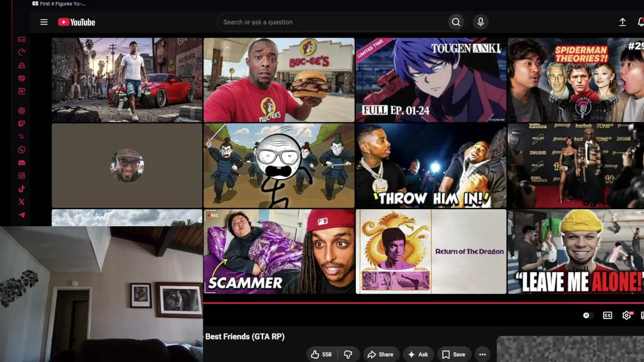
Task: Open Telegram from the sidebar
Action: (22, 215)
